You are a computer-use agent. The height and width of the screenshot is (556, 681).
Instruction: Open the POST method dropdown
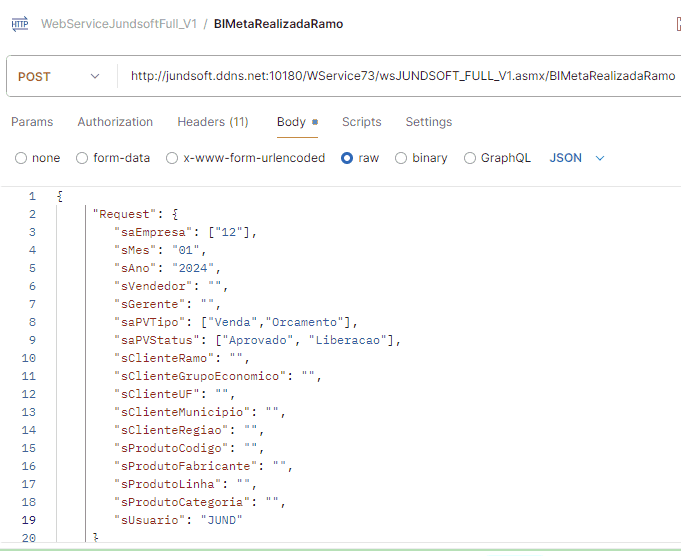pos(60,76)
